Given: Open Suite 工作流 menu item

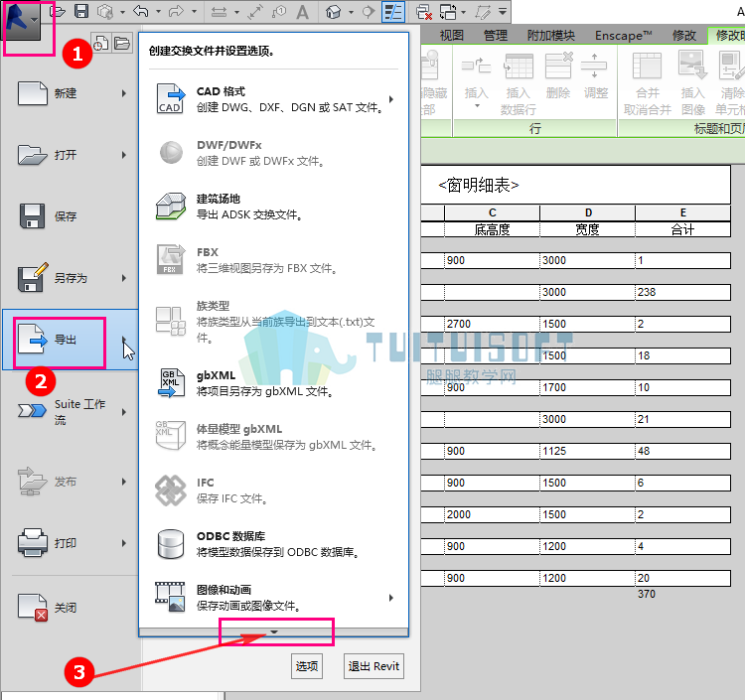Looking at the screenshot, I should click(71, 412).
